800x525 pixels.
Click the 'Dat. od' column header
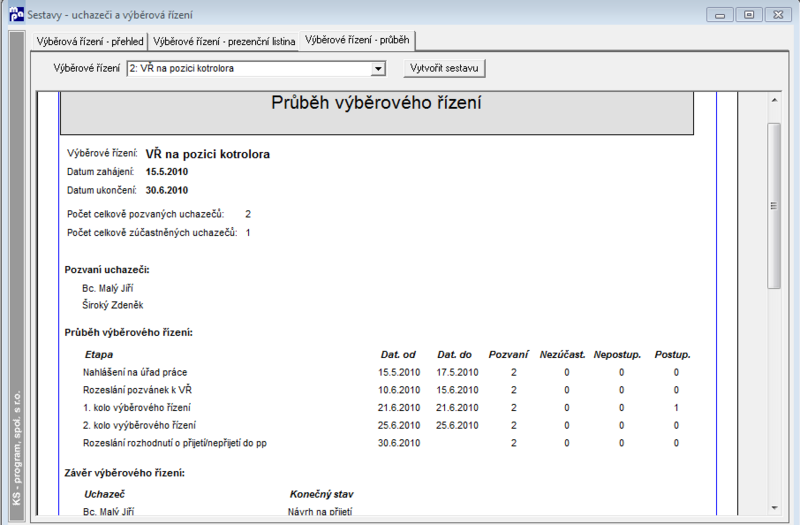tap(398, 355)
